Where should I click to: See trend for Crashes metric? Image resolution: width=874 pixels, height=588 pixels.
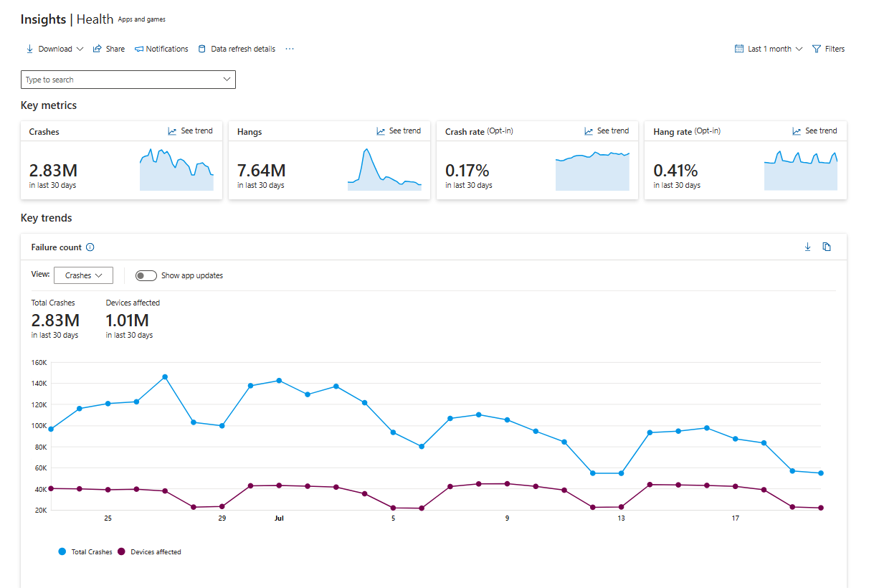[x=190, y=131]
